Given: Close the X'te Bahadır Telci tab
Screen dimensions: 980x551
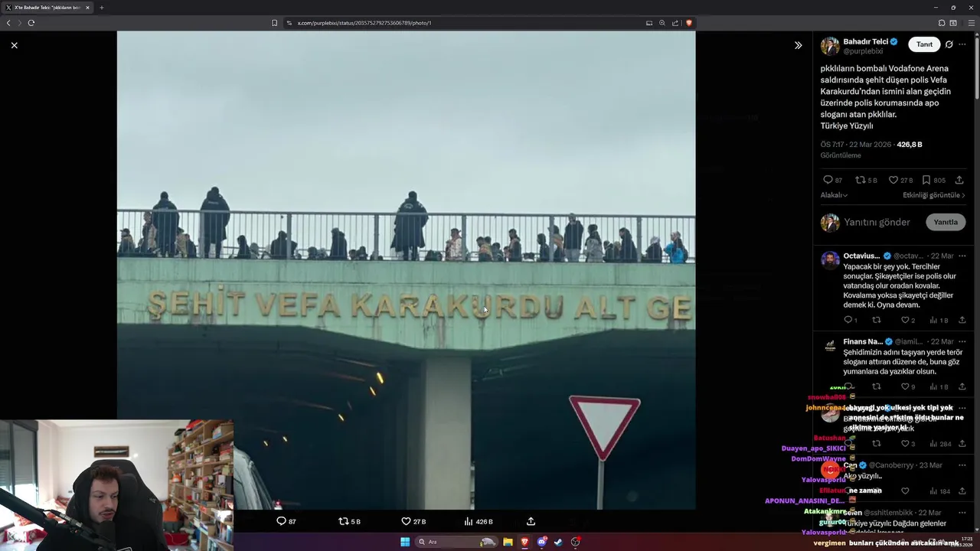Looking at the screenshot, I should pos(87,8).
